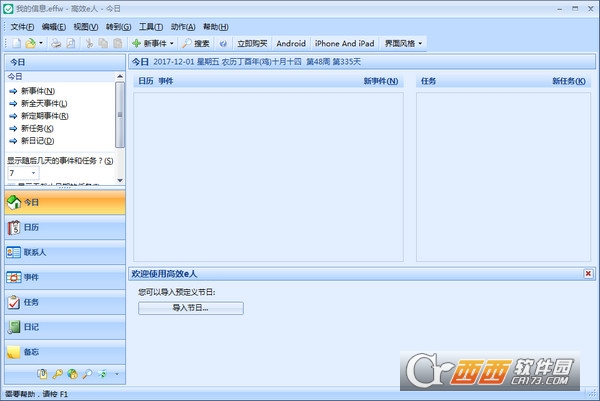Switch to the 日历 navigation pane
600x401 pixels.
coord(65,227)
